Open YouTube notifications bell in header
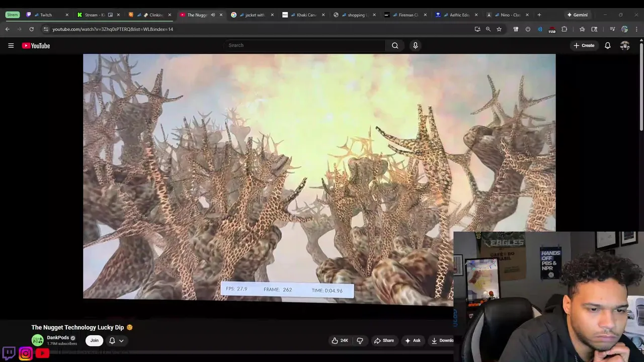 [x=607, y=46]
